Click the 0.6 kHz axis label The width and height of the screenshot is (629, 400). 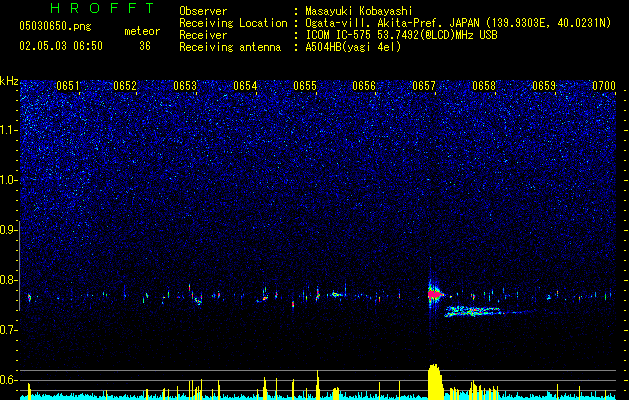[x=8, y=380]
